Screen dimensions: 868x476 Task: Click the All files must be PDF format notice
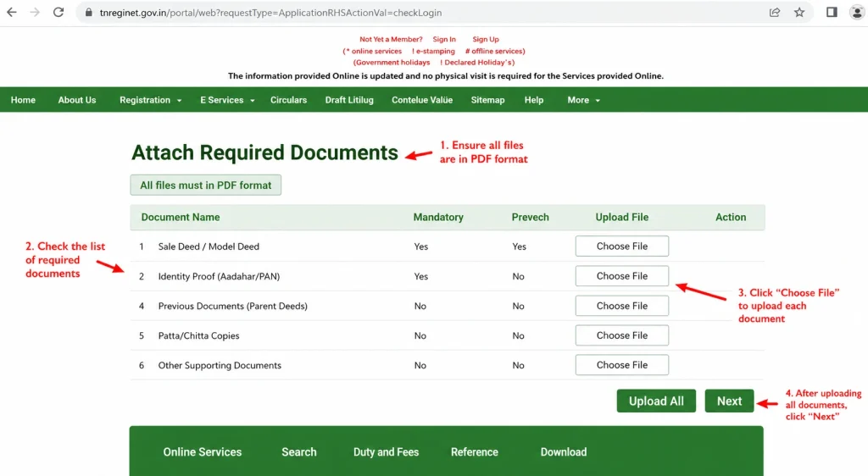tap(205, 185)
